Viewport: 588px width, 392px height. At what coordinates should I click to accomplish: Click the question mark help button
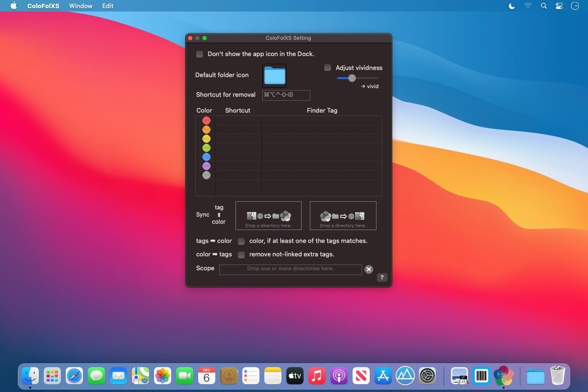tap(382, 277)
